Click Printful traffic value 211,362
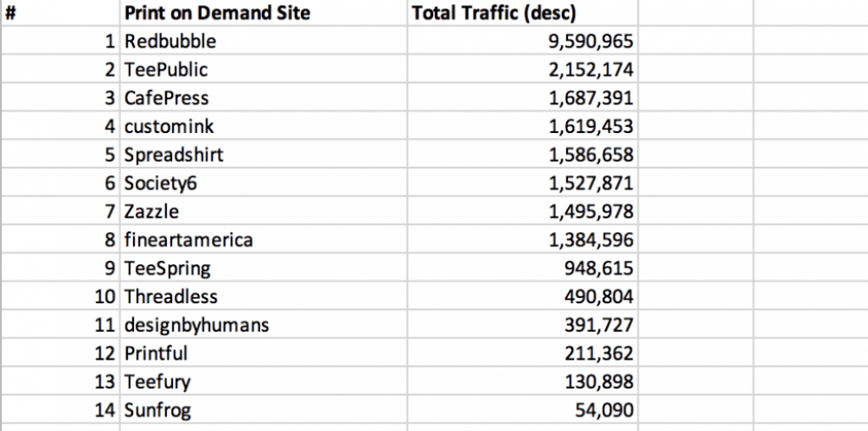The width and height of the screenshot is (868, 431). click(x=522, y=353)
